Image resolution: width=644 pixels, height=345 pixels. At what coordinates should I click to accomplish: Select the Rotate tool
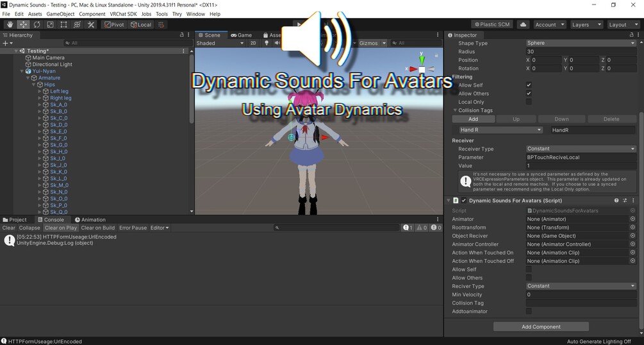click(37, 24)
